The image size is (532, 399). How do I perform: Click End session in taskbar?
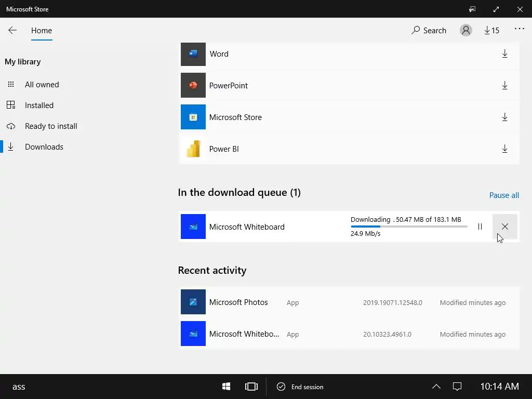point(300,387)
